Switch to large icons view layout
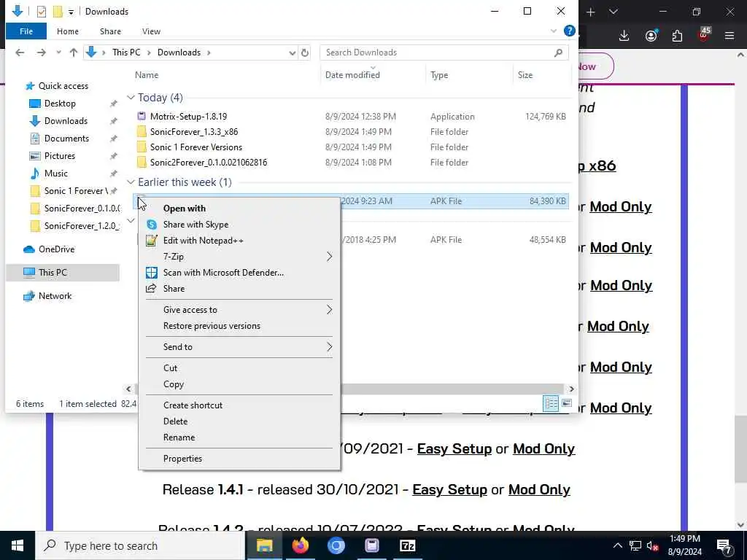The height and width of the screenshot is (560, 747). (567, 403)
